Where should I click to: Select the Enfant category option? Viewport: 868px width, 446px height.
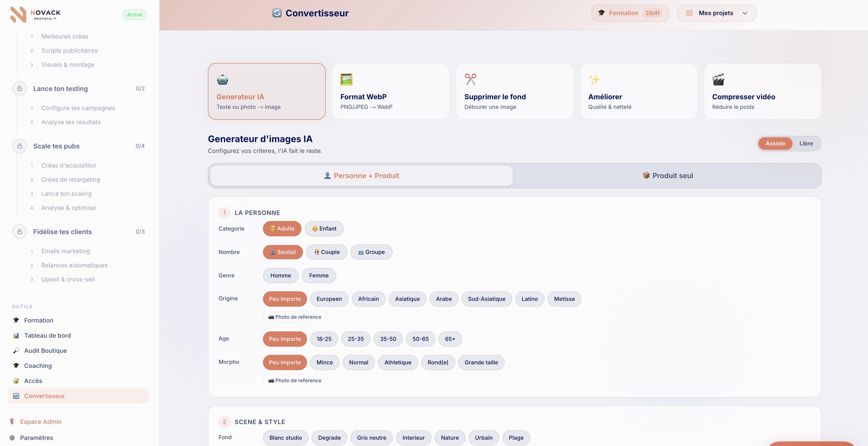point(324,229)
